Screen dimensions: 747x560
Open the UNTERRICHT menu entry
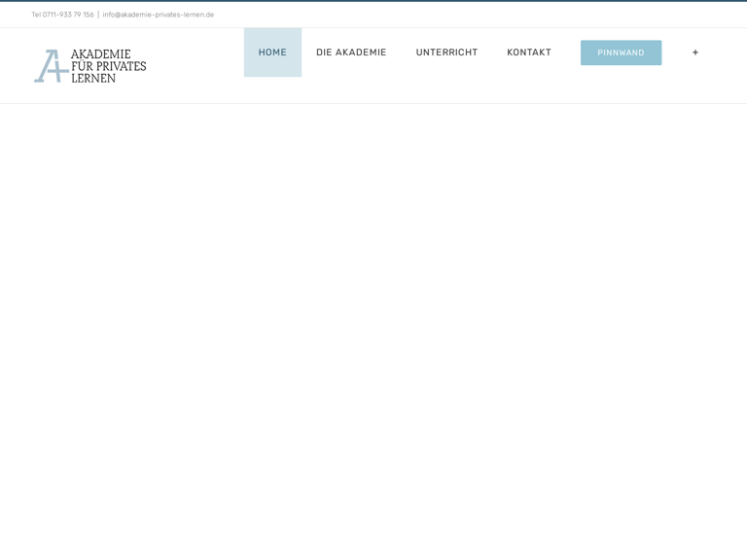point(446,52)
